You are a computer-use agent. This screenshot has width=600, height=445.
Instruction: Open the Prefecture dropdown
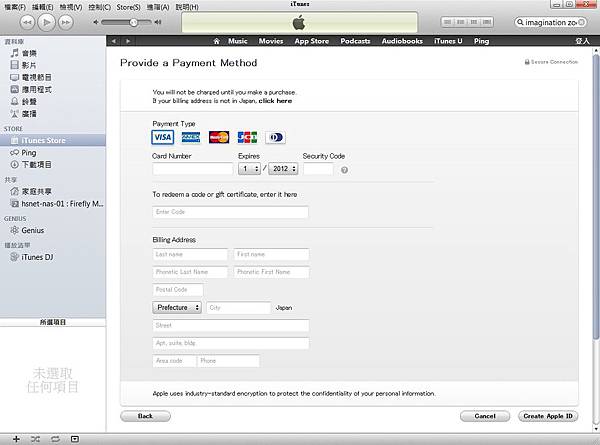(177, 308)
